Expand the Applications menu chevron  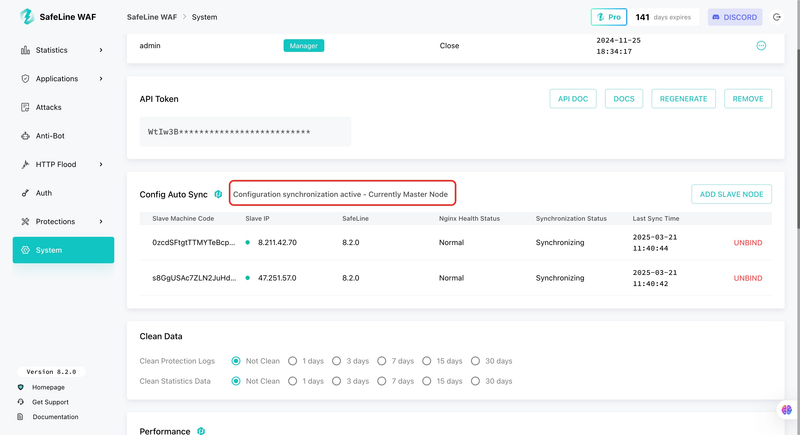[x=101, y=79]
